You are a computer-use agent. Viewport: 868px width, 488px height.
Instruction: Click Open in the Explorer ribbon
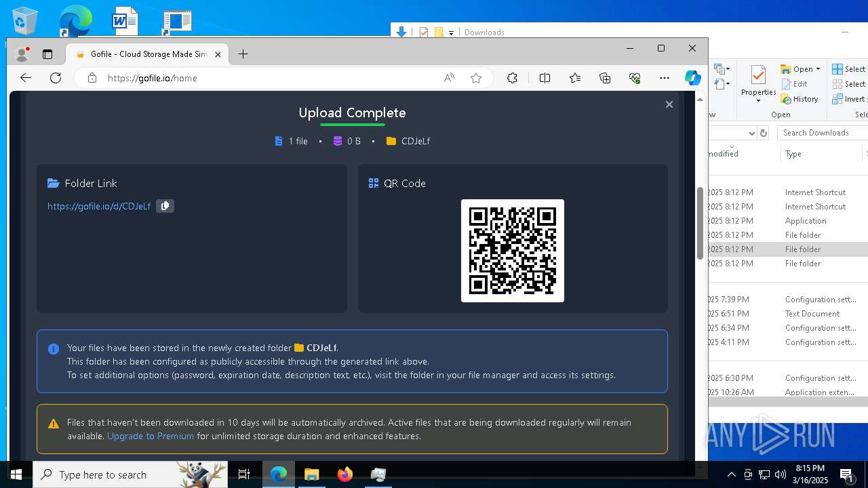click(x=797, y=69)
